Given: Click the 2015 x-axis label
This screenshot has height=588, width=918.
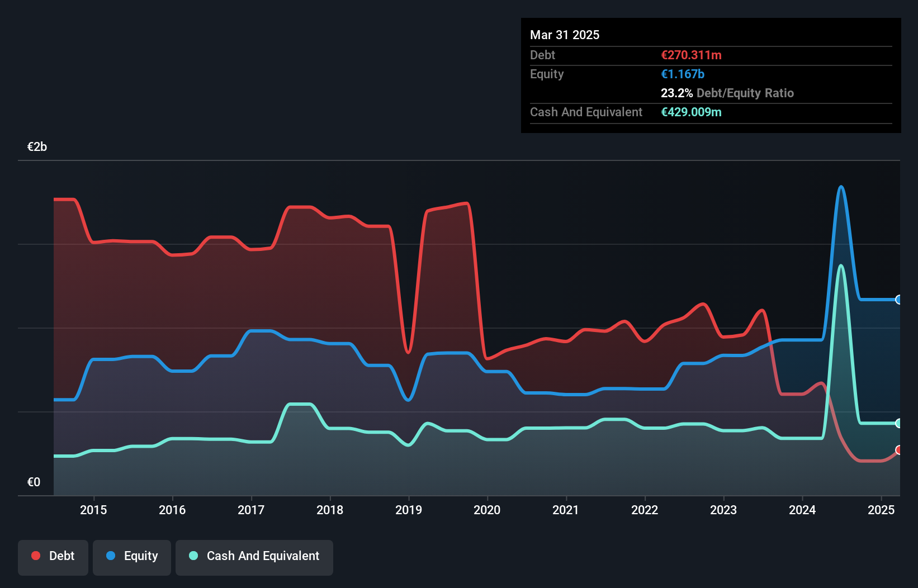Looking at the screenshot, I should (x=93, y=510).
